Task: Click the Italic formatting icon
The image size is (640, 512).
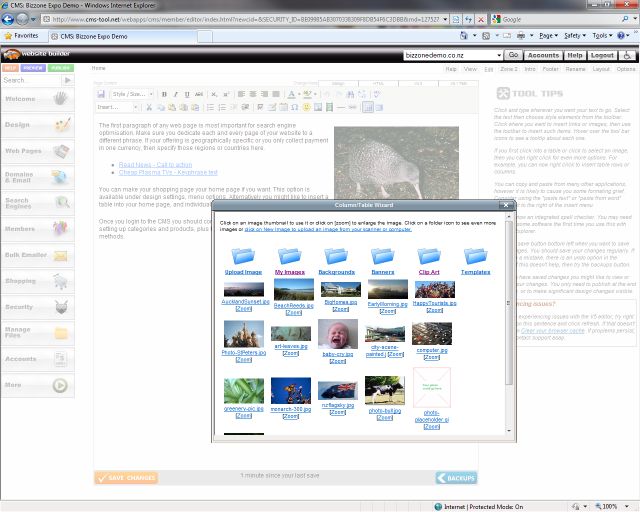Action: 176,94
